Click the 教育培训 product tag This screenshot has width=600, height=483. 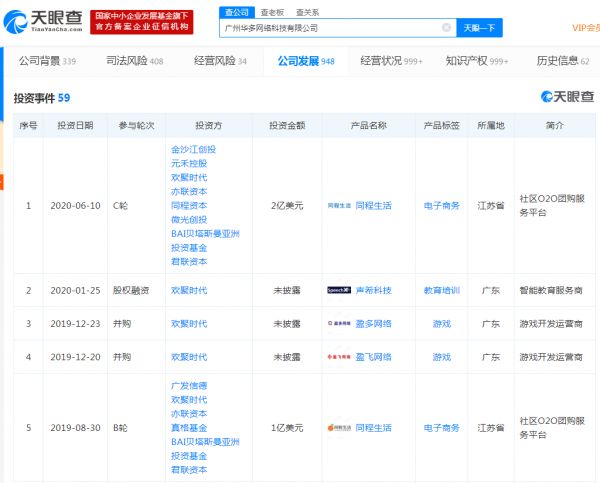pos(441,290)
